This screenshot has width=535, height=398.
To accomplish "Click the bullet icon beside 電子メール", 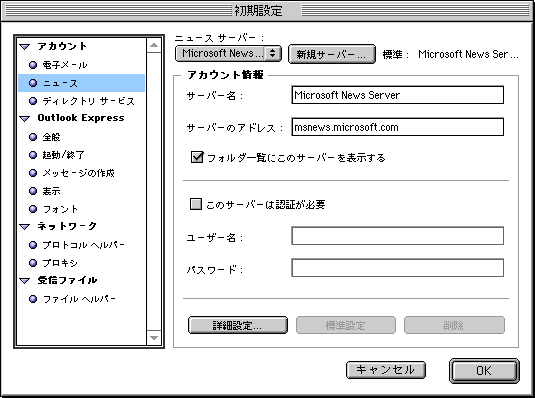I will (x=33, y=65).
